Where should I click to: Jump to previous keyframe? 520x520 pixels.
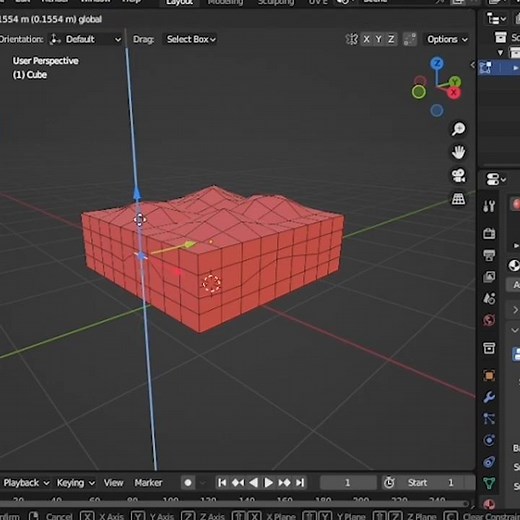click(238, 483)
